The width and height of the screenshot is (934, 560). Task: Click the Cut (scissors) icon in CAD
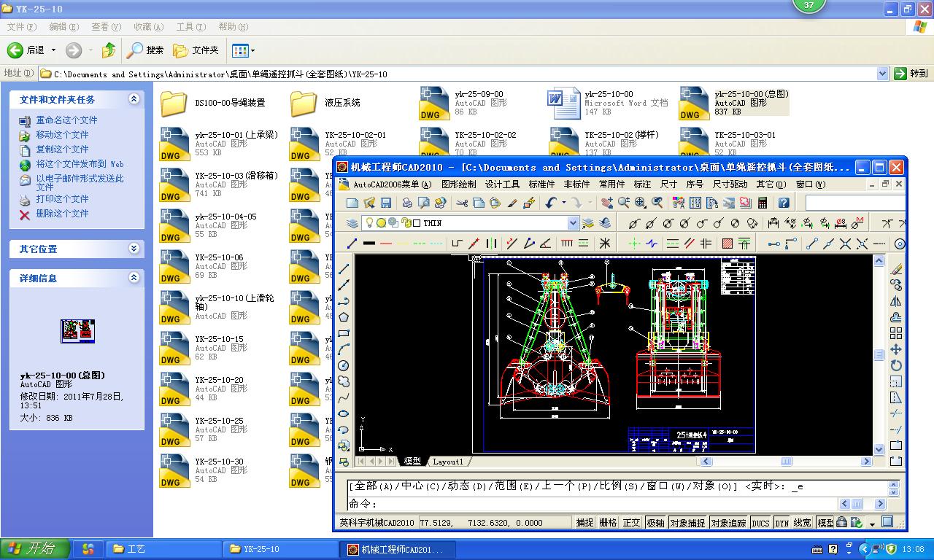pos(462,203)
